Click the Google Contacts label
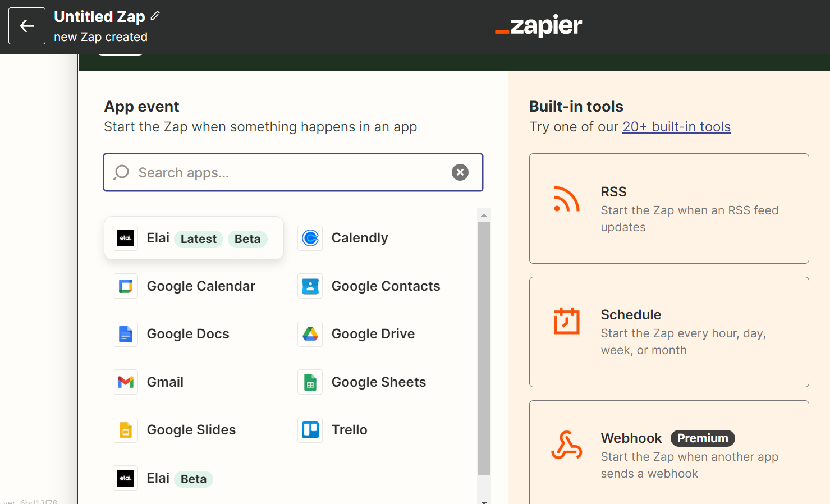The image size is (830, 504). (x=386, y=286)
